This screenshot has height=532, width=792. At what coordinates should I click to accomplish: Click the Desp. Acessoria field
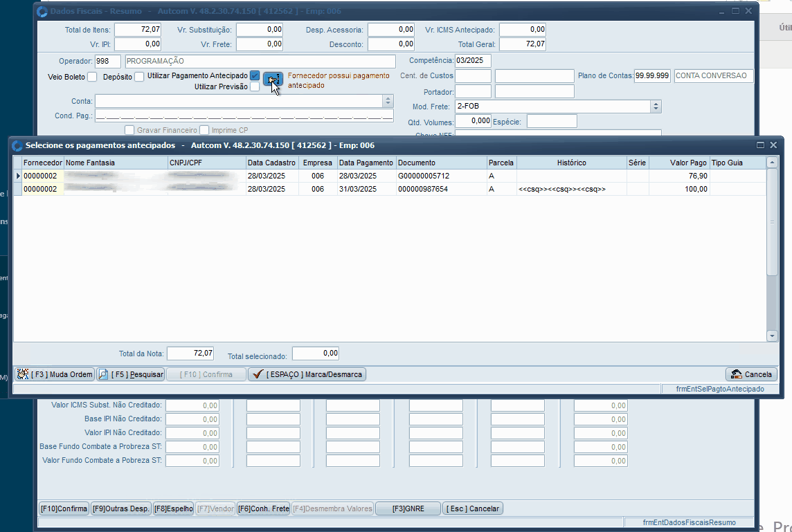(391, 29)
